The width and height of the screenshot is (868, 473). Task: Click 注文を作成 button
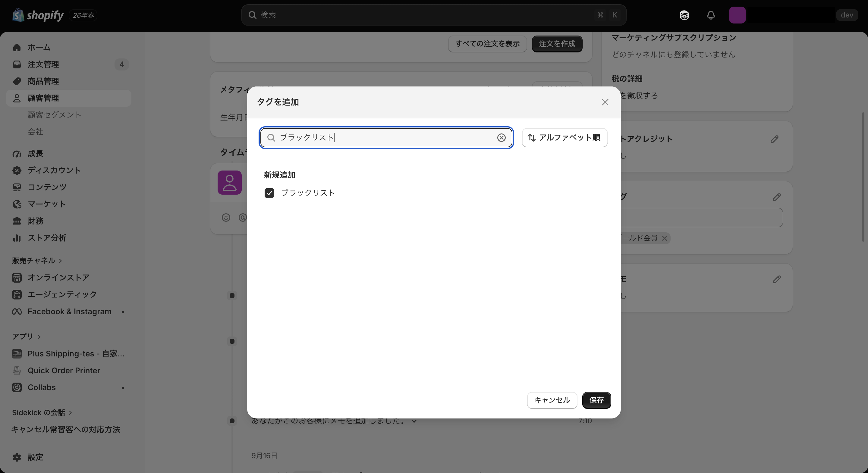(x=557, y=44)
